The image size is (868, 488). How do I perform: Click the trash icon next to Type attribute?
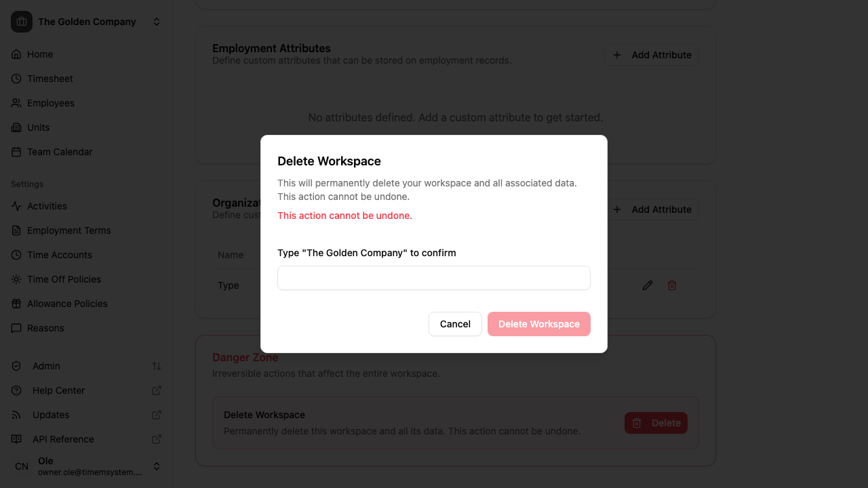[671, 285]
